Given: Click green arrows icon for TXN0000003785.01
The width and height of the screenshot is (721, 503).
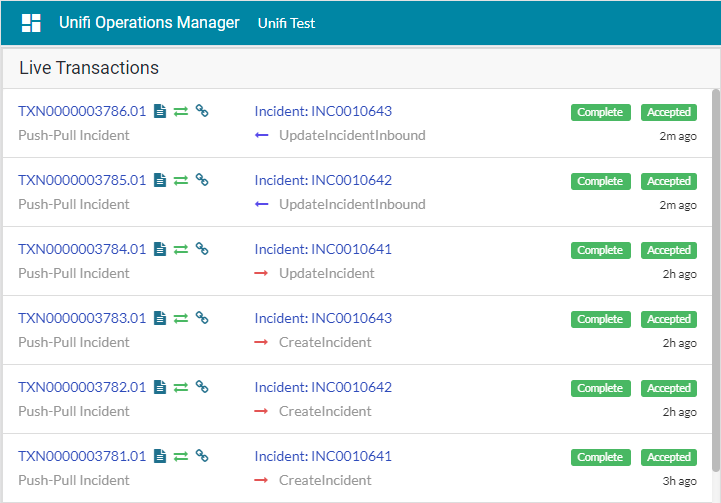Looking at the screenshot, I should click(181, 181).
